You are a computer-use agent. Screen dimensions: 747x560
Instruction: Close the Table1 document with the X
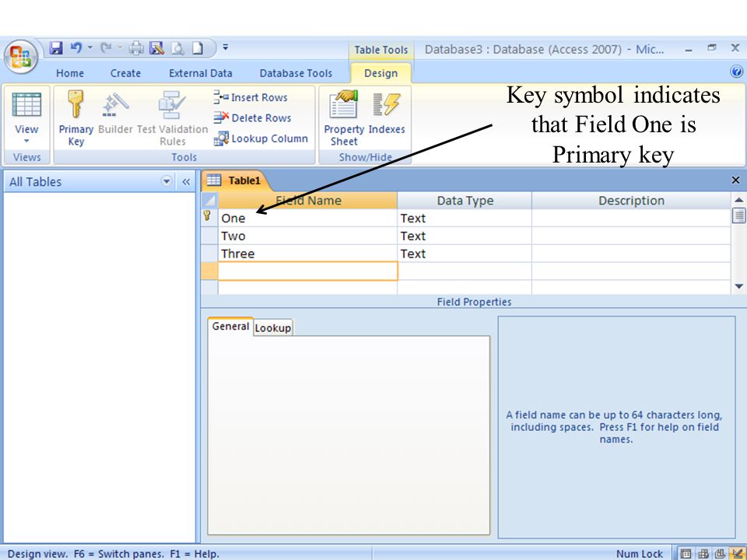(x=735, y=180)
